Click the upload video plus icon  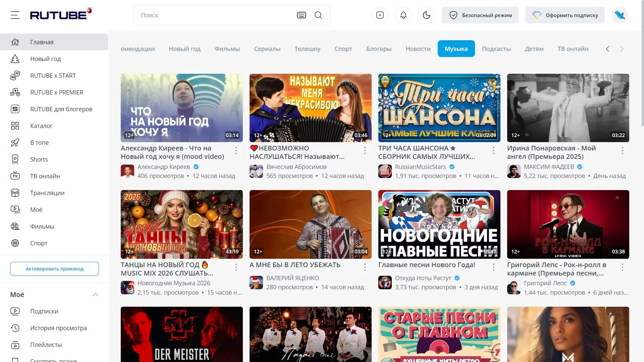pos(380,15)
